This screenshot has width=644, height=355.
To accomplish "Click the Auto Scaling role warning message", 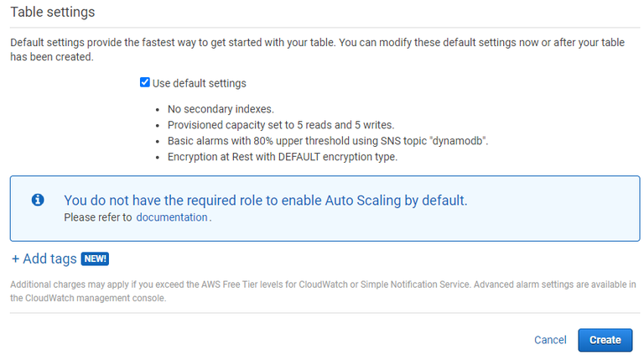I will 265,201.
